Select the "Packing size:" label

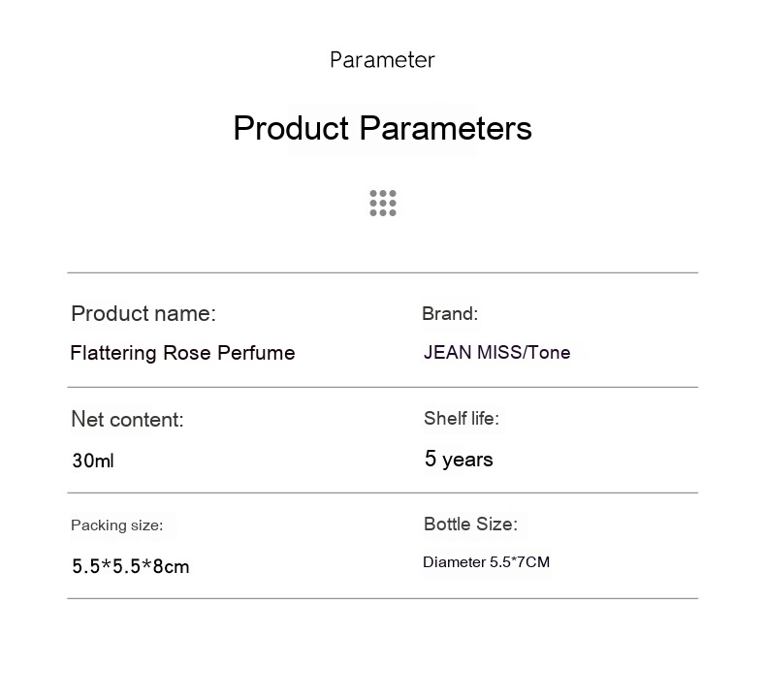[x=117, y=525]
